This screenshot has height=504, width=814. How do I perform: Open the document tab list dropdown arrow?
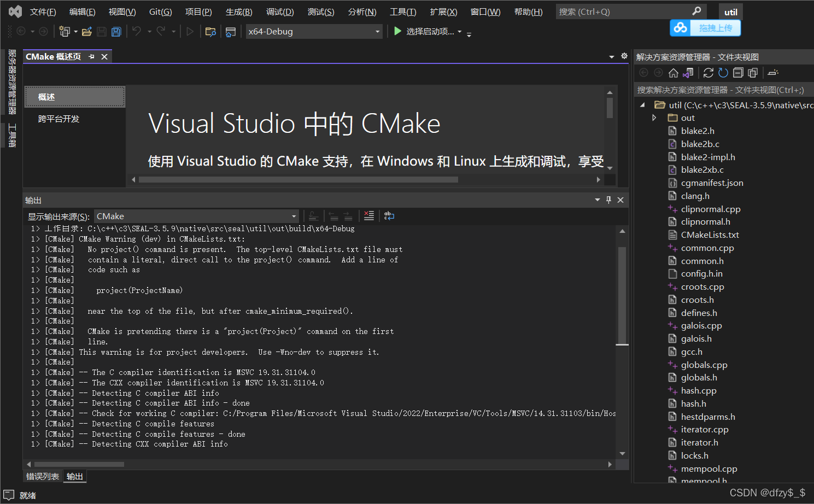(612, 56)
